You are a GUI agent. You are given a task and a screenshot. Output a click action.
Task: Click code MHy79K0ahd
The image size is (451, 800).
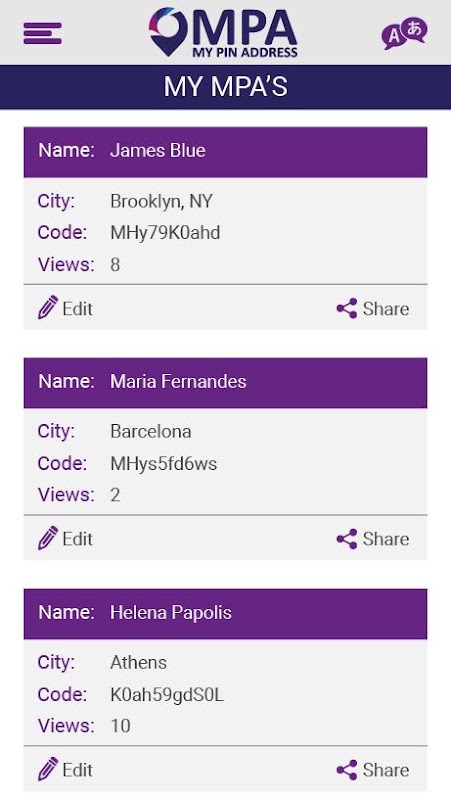[x=165, y=233]
